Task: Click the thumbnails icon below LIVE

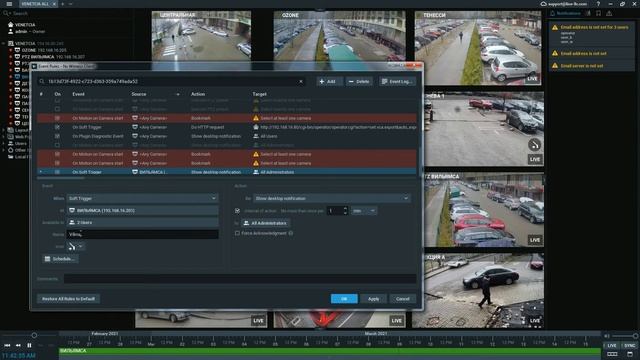Action: (612, 354)
